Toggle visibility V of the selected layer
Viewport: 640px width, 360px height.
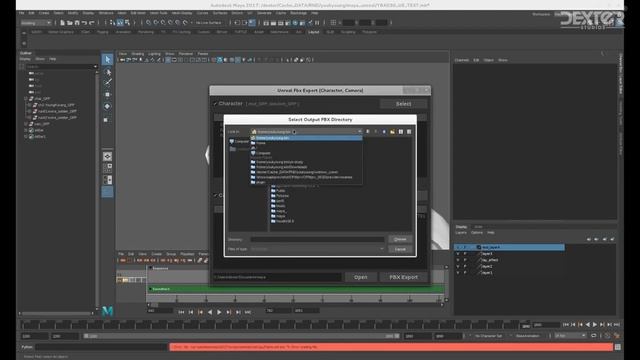click(x=458, y=247)
